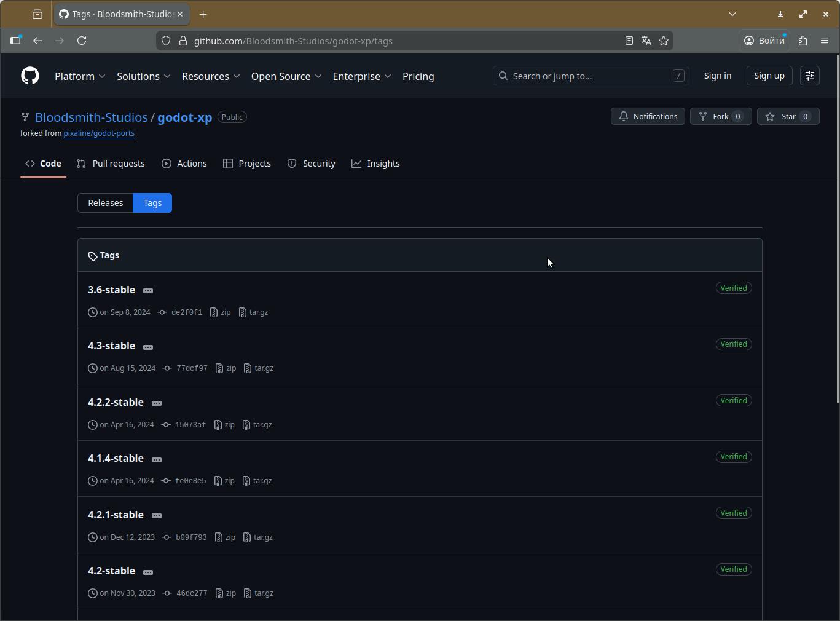Click the Sign in link
Screen dimensions: 840x621
click(718, 76)
